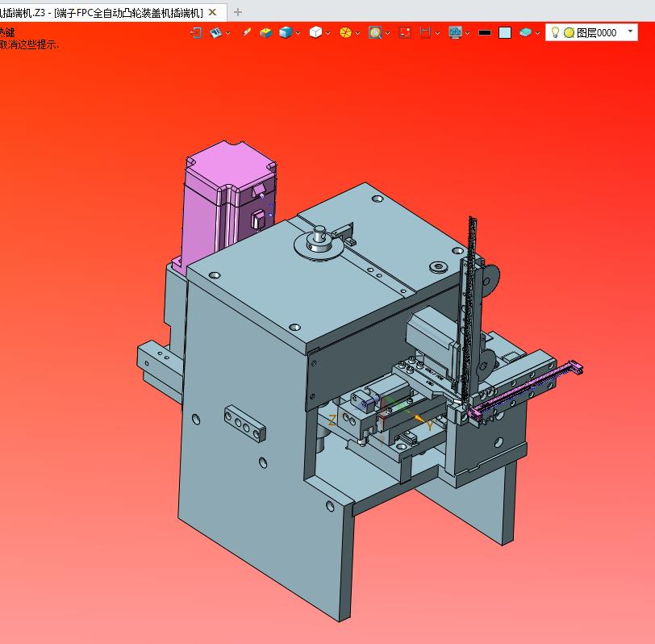Viewport: 655px width, 644px height.
Task: Click the black color swatch in toolbar
Action: coord(485,32)
